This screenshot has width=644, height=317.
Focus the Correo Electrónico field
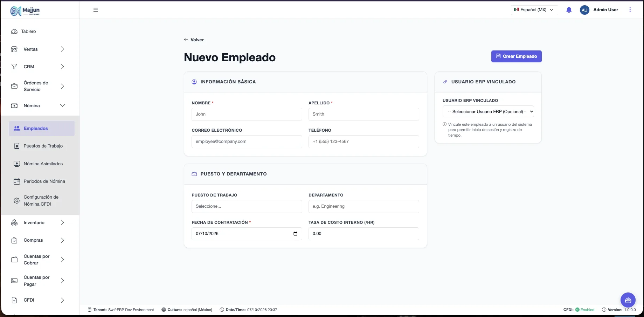[247, 142]
